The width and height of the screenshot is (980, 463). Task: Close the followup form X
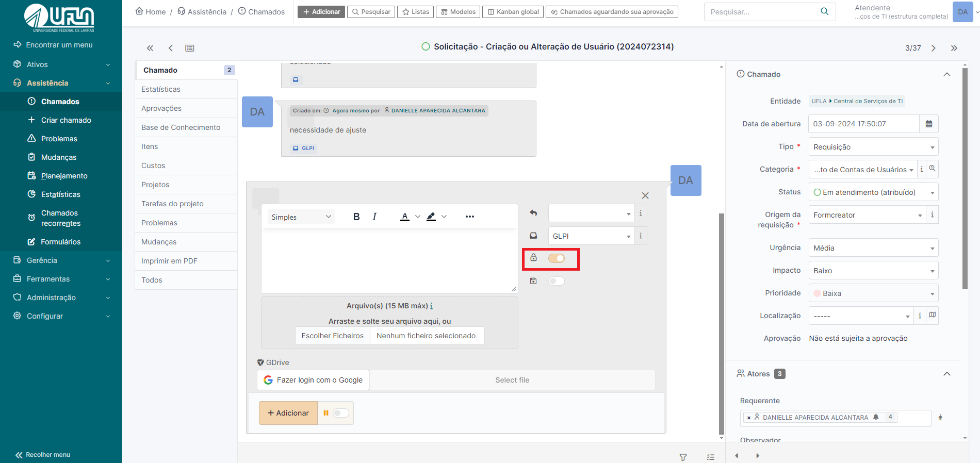tap(645, 195)
